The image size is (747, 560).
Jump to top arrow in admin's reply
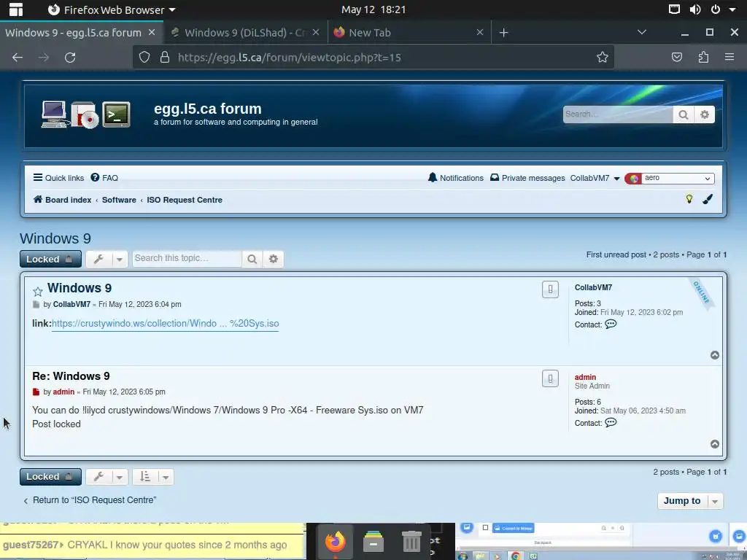(715, 444)
